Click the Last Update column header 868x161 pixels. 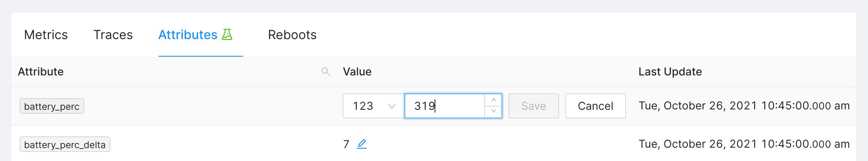click(x=670, y=72)
